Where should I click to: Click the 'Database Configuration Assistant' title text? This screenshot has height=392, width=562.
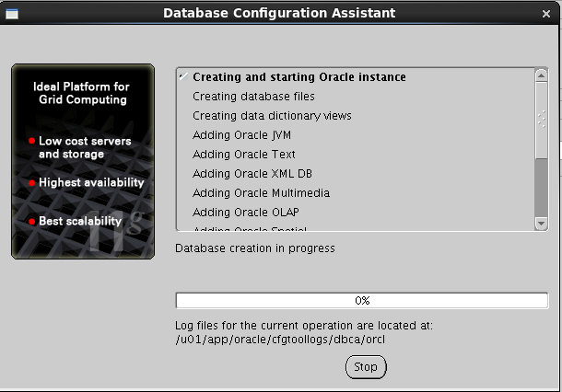279,13
